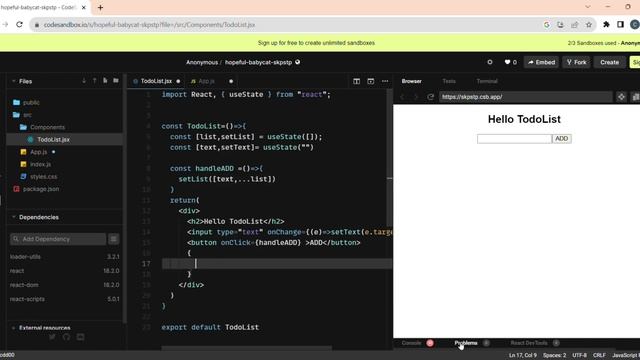Click the like heart icon

click(x=507, y=62)
